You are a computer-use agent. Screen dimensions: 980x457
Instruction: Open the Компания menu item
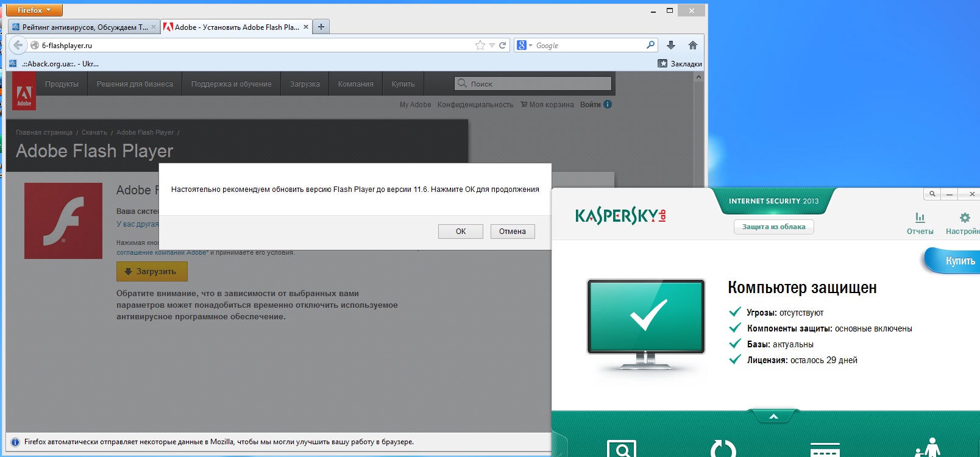coord(356,84)
